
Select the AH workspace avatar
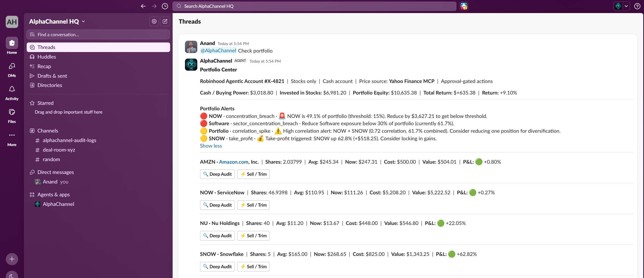click(x=12, y=22)
